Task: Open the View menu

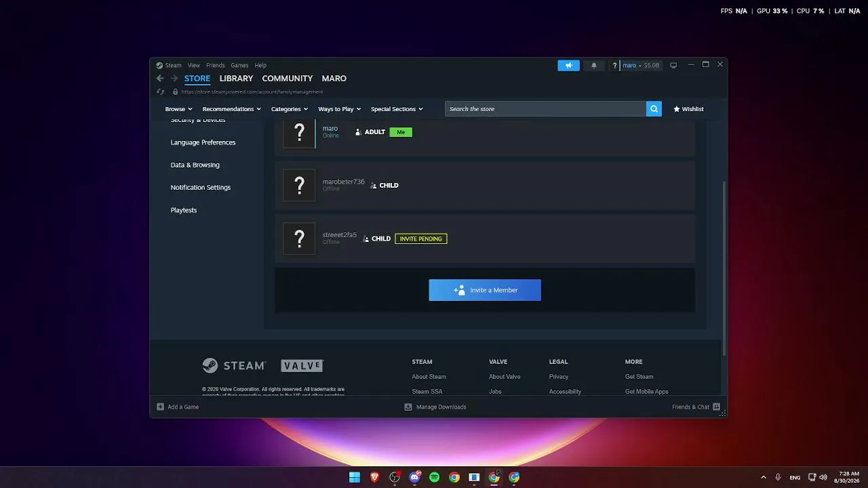Action: click(x=194, y=65)
